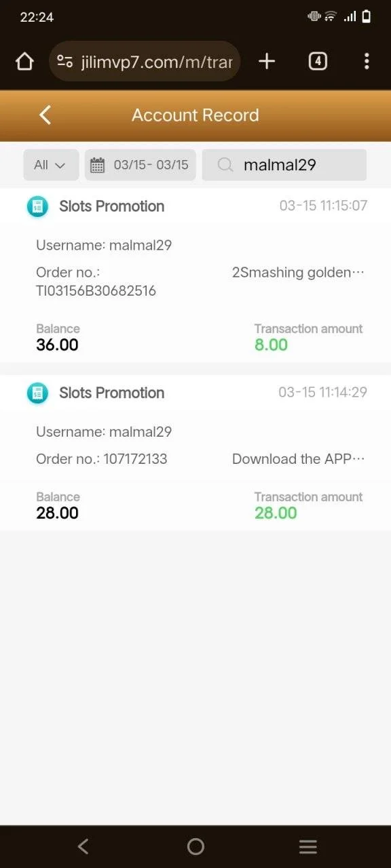Tap the browser home icon
The height and width of the screenshot is (868, 391).
click(x=24, y=62)
